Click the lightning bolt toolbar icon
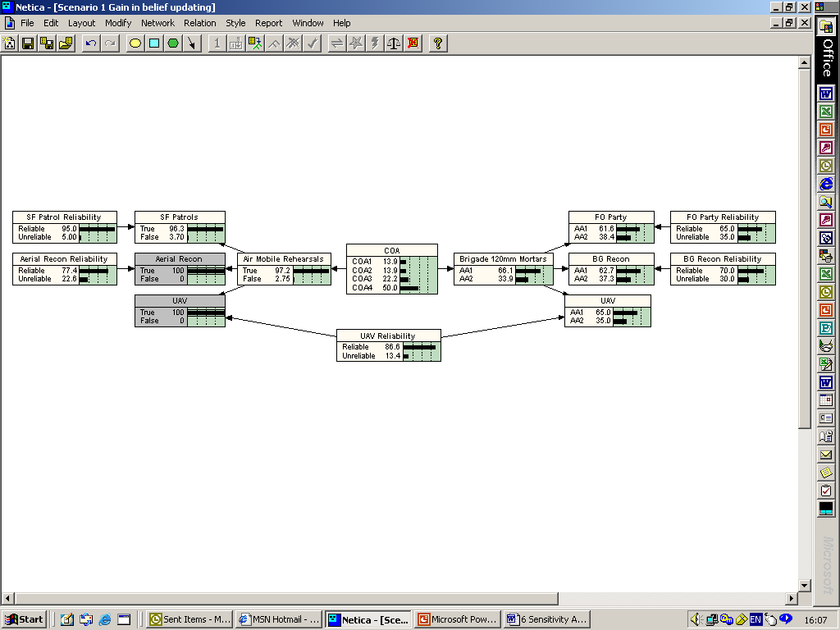Screen dimensions: 840x630 click(x=375, y=43)
